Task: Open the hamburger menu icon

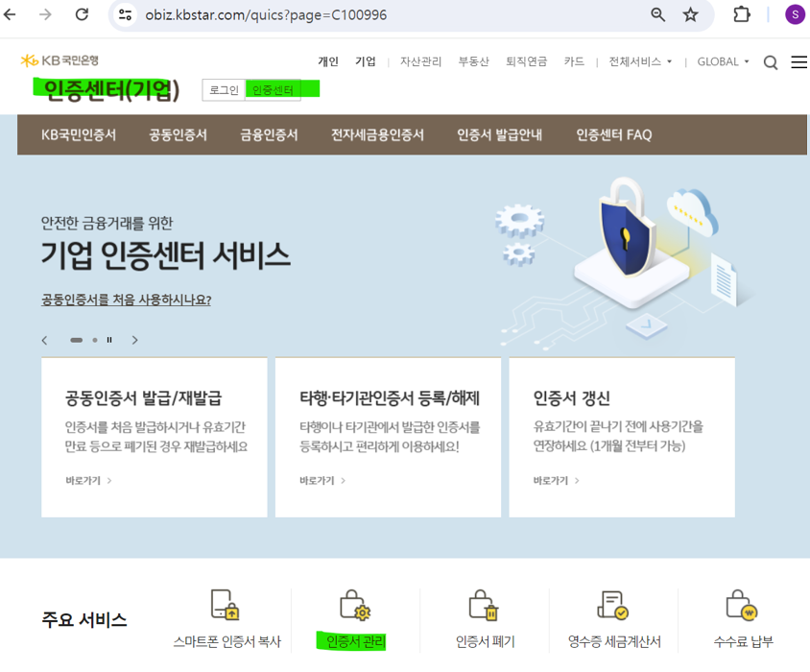Action: coord(798,62)
